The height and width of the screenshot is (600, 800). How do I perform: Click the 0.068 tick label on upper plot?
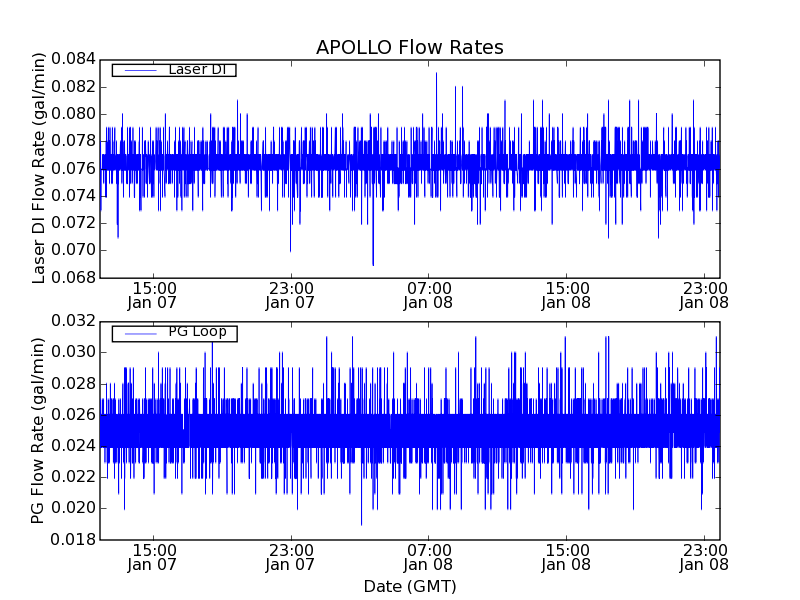[x=73, y=277]
